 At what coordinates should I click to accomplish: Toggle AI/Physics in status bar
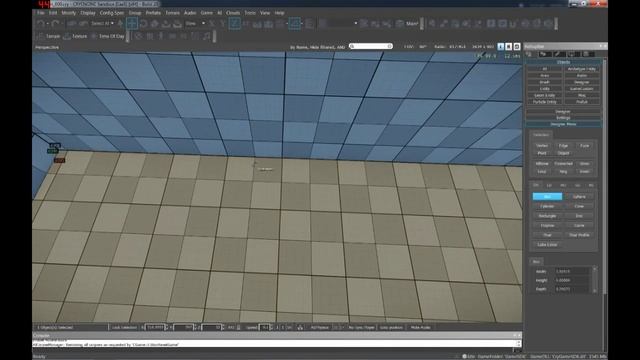pyautogui.click(x=320, y=327)
